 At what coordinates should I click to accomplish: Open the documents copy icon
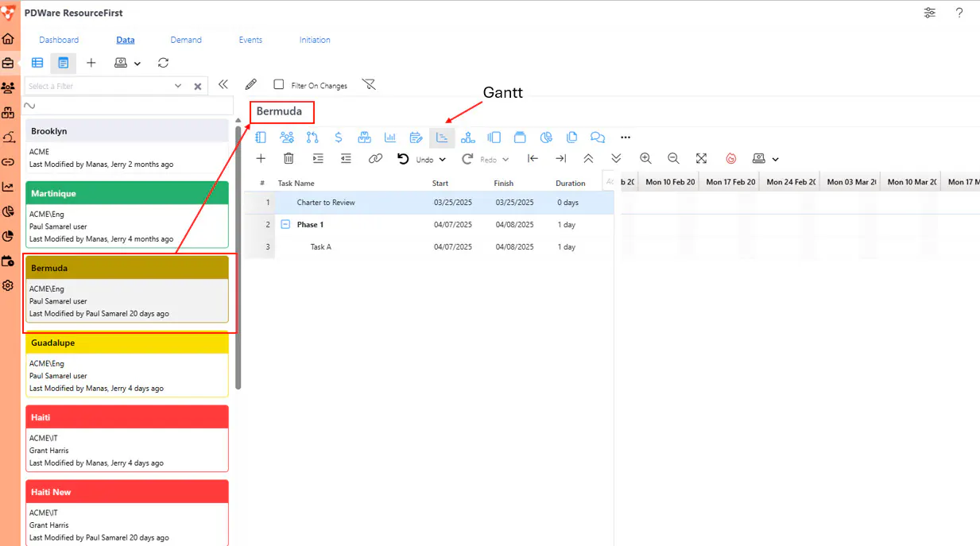point(571,137)
